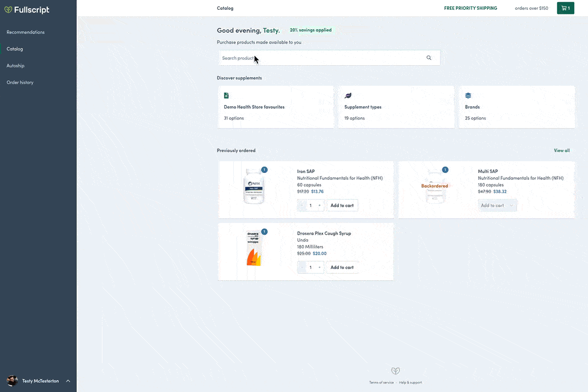
Task: Click the Drosera Plex Cough Syrup thumbnail
Action: click(x=254, y=248)
